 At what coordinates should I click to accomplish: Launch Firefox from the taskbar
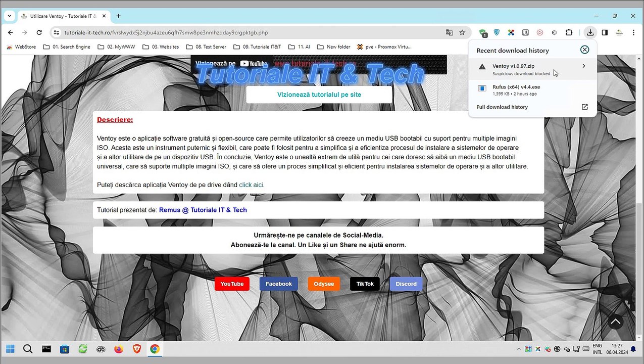tap(119, 349)
